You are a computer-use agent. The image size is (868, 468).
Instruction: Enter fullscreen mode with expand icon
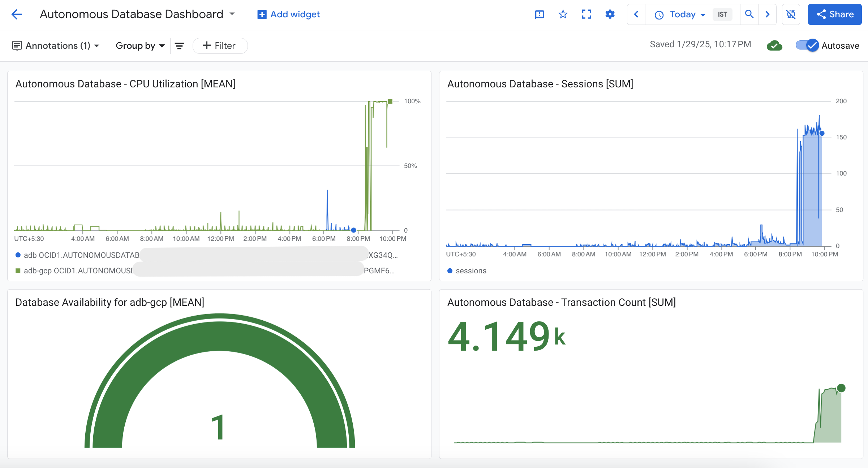[x=586, y=14]
